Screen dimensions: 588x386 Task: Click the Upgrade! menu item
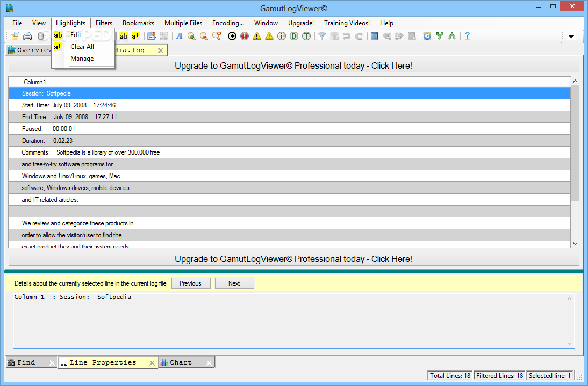pos(301,23)
